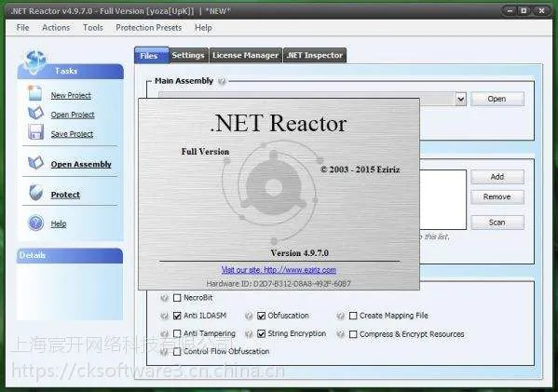Enable Create Mapping File checkbox
558x392 pixels.
pyautogui.click(x=353, y=316)
